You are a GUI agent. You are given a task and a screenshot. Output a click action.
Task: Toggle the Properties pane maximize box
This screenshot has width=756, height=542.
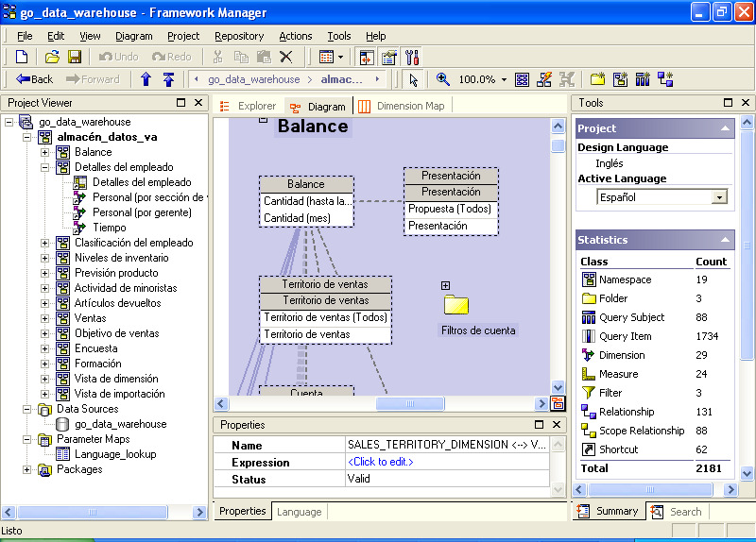click(x=539, y=425)
